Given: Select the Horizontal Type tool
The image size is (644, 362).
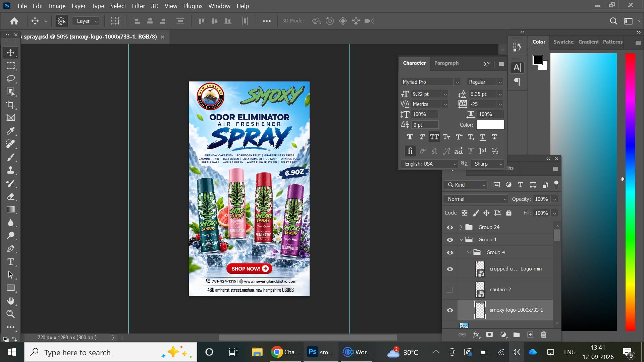Looking at the screenshot, I should [x=11, y=262].
